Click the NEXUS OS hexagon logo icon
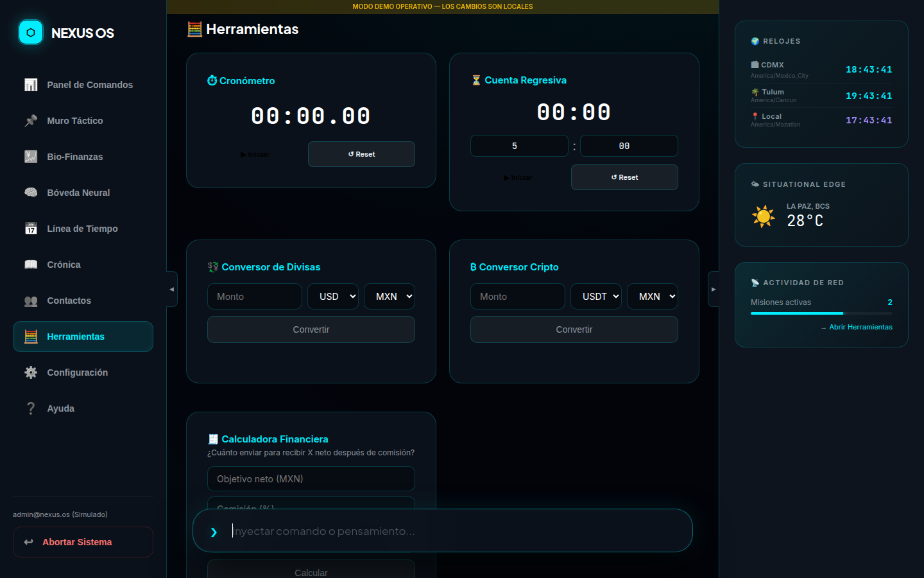Screen dimensions: 924x578 pos(31,33)
